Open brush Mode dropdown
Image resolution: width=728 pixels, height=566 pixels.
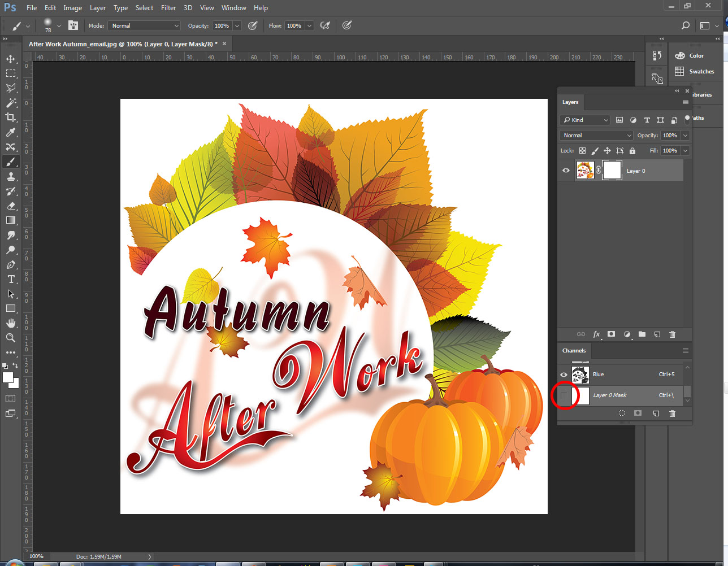coord(144,25)
